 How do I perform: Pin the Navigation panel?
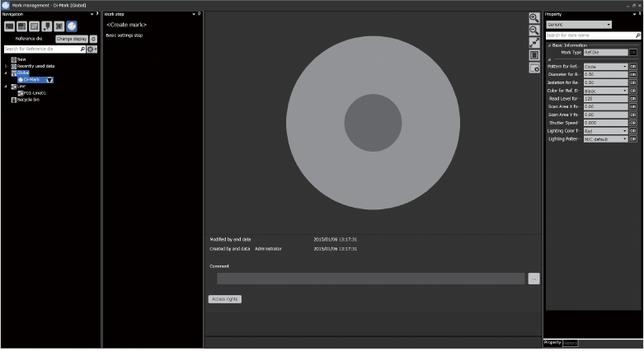click(x=97, y=13)
